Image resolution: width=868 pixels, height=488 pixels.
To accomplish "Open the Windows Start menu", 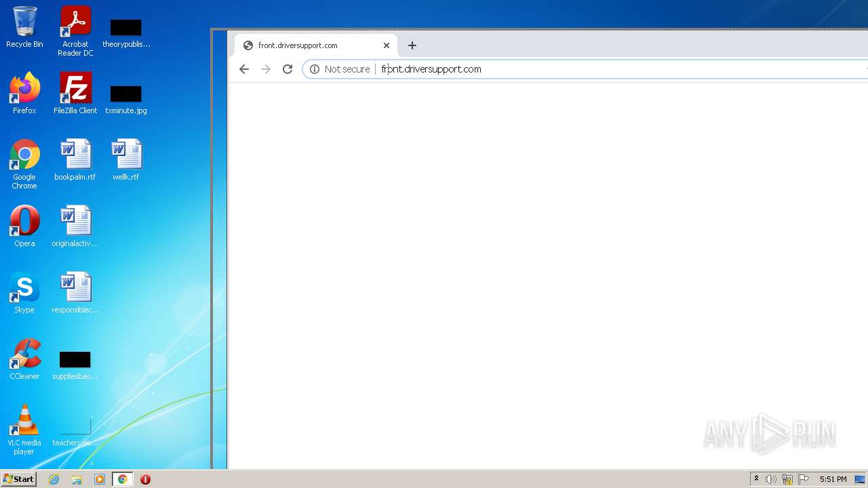I will coord(18,479).
